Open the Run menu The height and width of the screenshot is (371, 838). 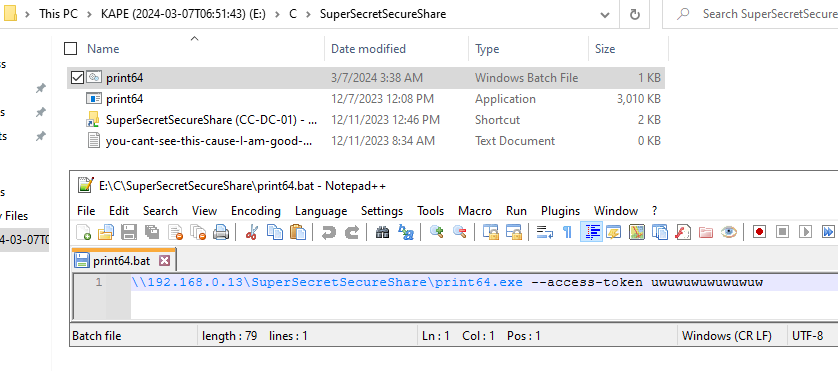point(516,211)
